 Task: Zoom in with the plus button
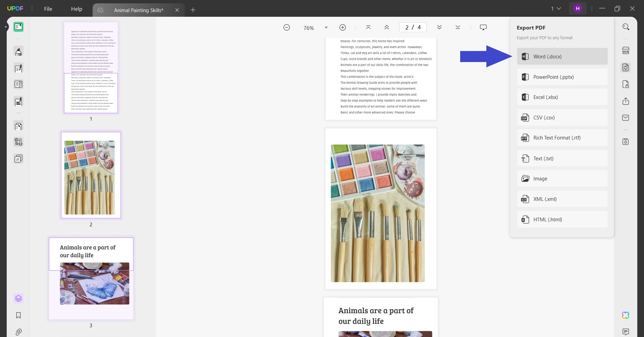click(x=342, y=27)
